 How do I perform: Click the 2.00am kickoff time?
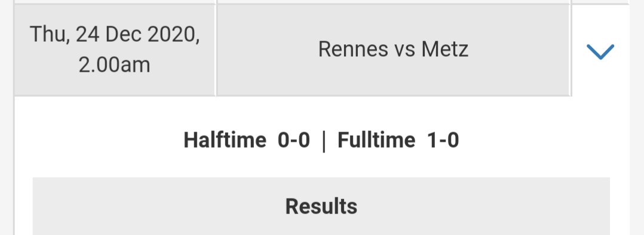pyautogui.click(x=114, y=65)
